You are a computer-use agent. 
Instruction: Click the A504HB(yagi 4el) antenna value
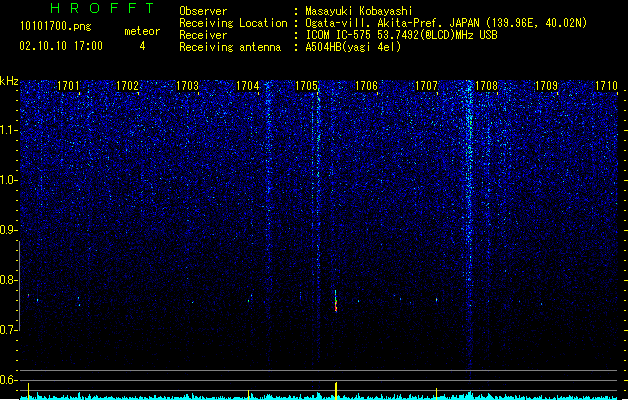pyautogui.click(x=353, y=47)
